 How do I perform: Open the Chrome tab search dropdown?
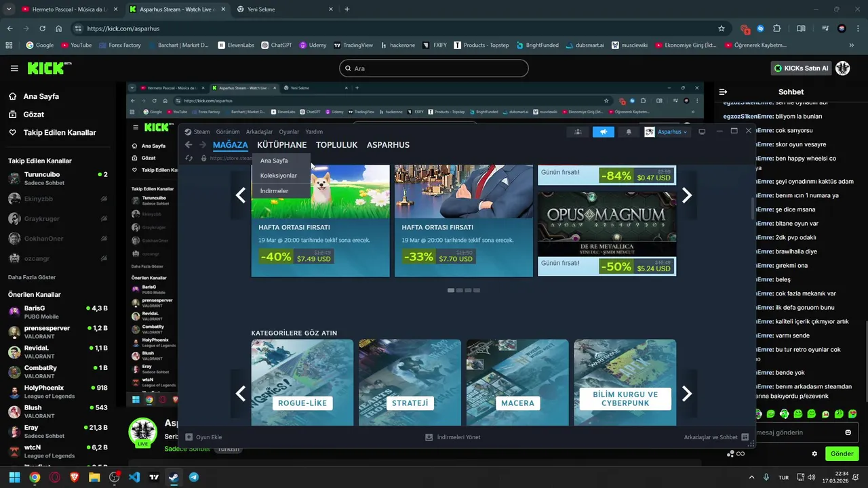click(x=9, y=9)
